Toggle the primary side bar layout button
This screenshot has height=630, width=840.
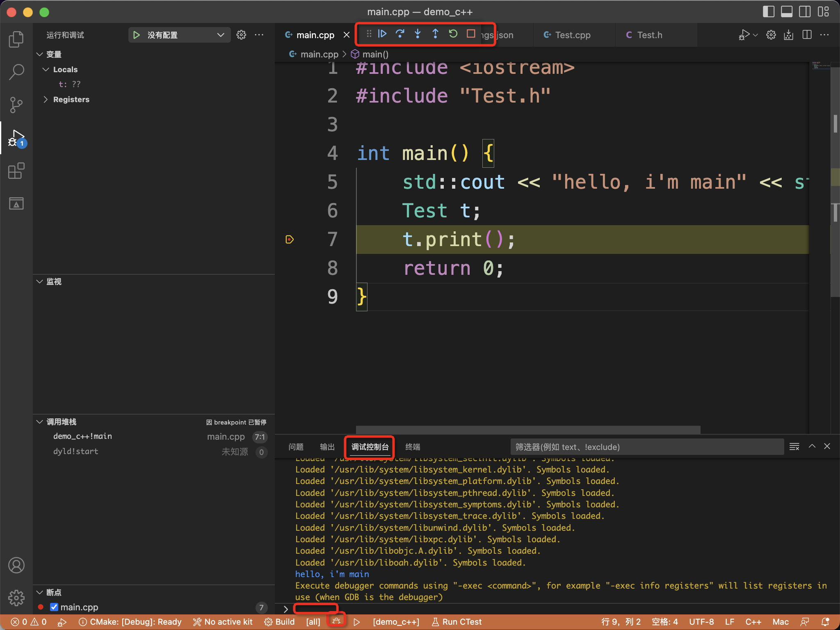tap(768, 11)
